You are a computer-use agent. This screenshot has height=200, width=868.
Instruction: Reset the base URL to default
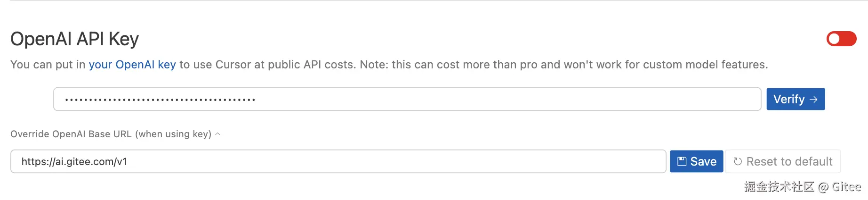point(783,161)
